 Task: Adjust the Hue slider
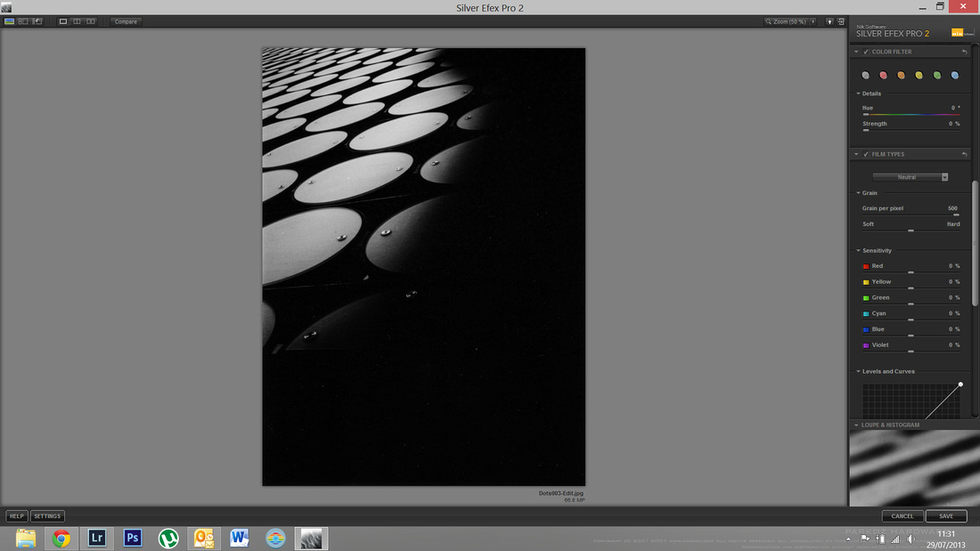(x=911, y=114)
